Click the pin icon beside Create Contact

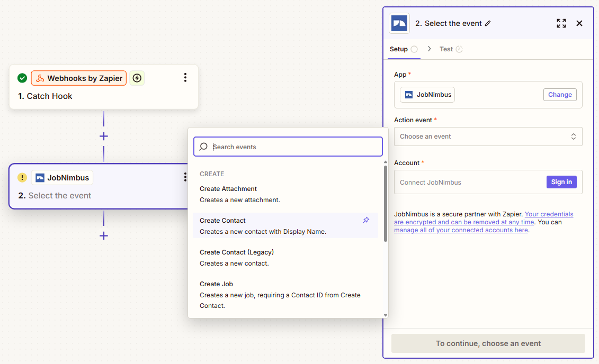(x=366, y=220)
